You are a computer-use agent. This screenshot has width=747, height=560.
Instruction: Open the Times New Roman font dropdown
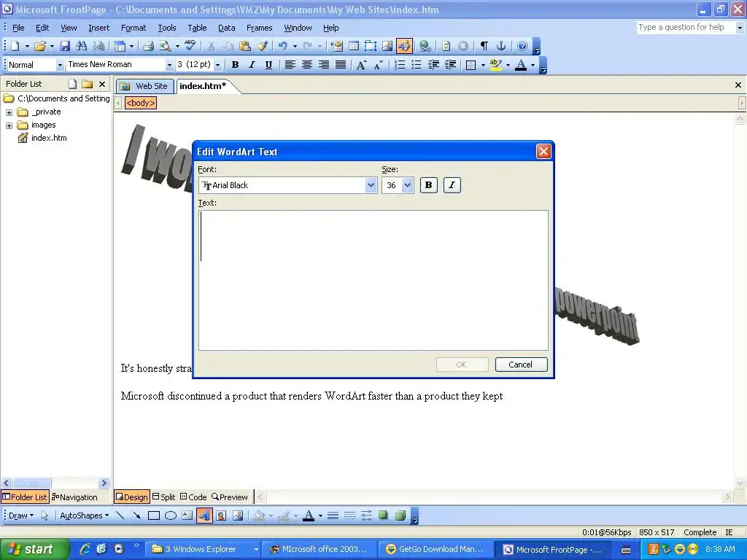[169, 65]
